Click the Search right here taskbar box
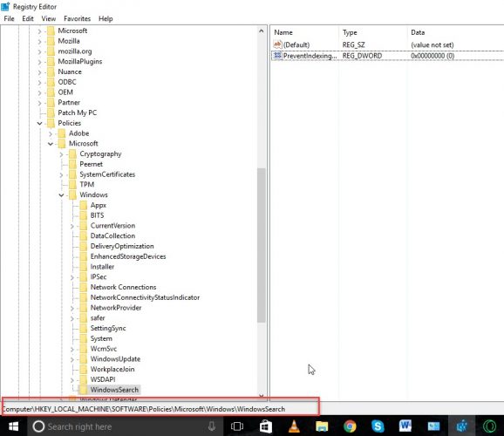This screenshot has width=504, height=436. (125, 426)
